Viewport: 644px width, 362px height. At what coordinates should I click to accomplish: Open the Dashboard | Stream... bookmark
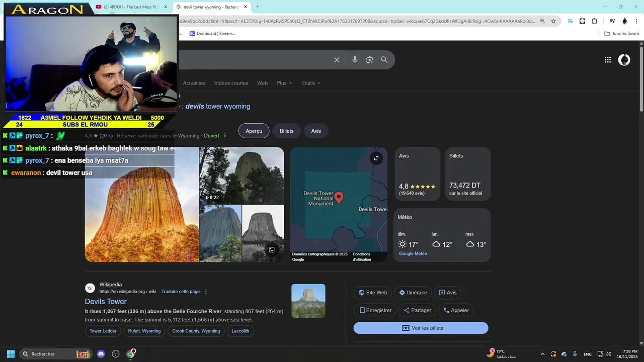click(212, 34)
